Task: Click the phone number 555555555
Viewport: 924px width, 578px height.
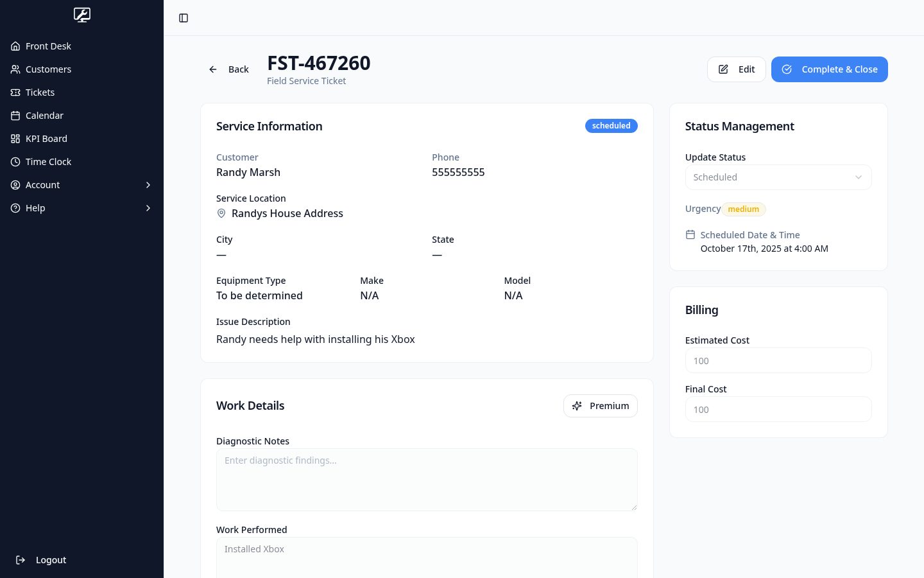Action: point(458,172)
